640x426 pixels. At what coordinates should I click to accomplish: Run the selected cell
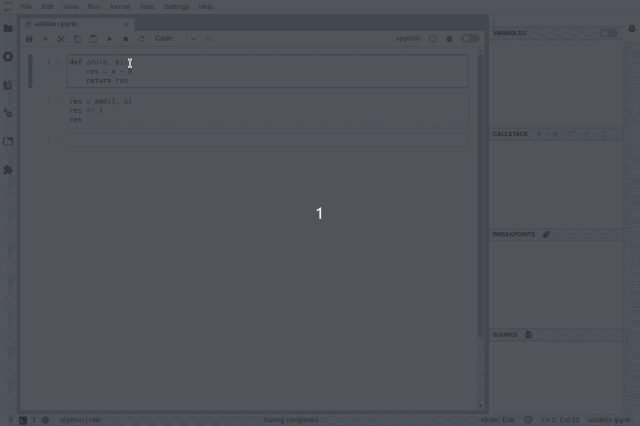coord(109,39)
